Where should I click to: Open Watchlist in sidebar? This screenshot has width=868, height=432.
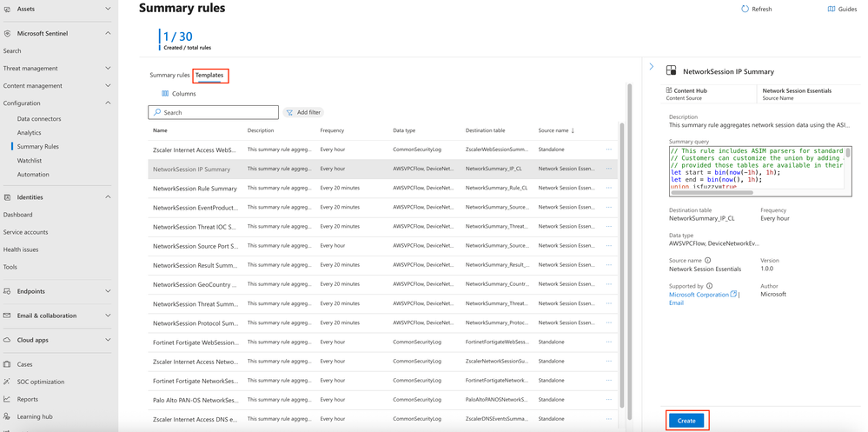(30, 160)
